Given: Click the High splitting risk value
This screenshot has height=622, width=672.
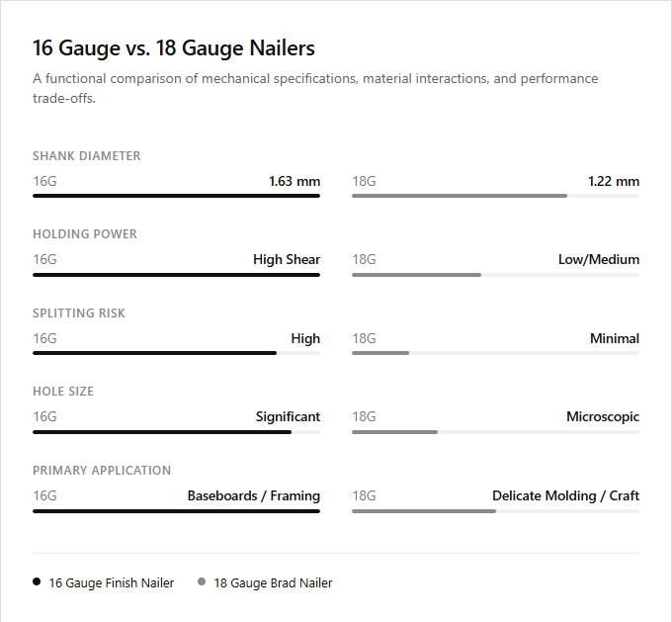Looking at the screenshot, I should [x=305, y=338].
